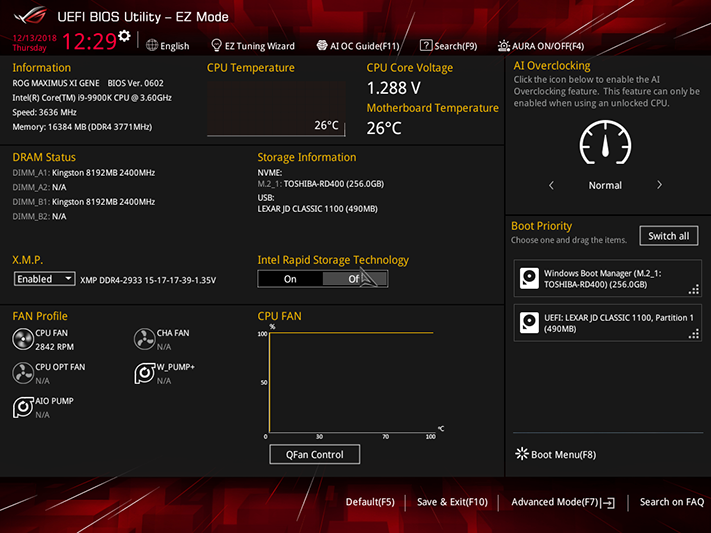Click Memory 16384 MB info line
The image size is (711, 533).
[x=82, y=127]
